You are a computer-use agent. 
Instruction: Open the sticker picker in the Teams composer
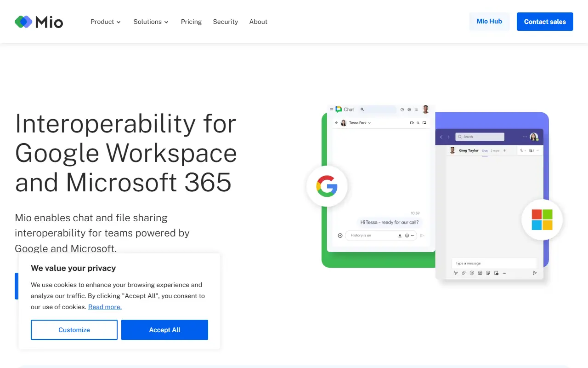488,273
